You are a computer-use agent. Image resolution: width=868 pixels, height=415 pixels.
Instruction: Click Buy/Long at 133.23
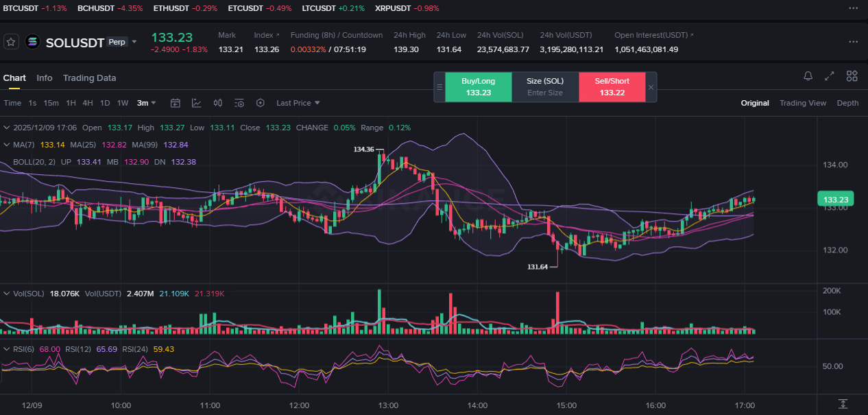click(x=479, y=87)
